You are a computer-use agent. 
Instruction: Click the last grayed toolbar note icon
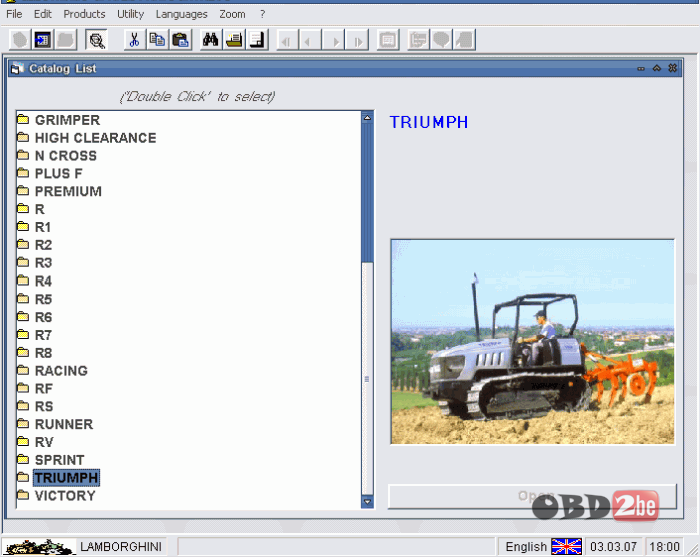coord(464,40)
